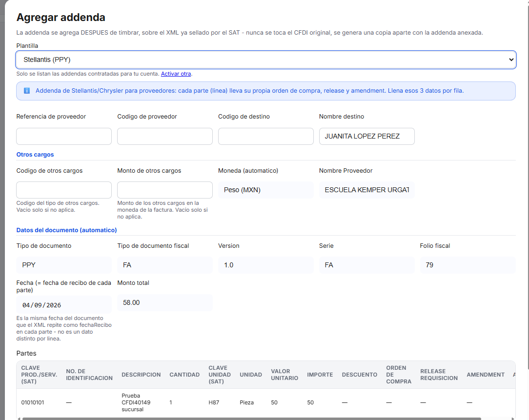
Task: Click the CLAVE UNIDAD (SAT) column header
Action: (x=220, y=375)
